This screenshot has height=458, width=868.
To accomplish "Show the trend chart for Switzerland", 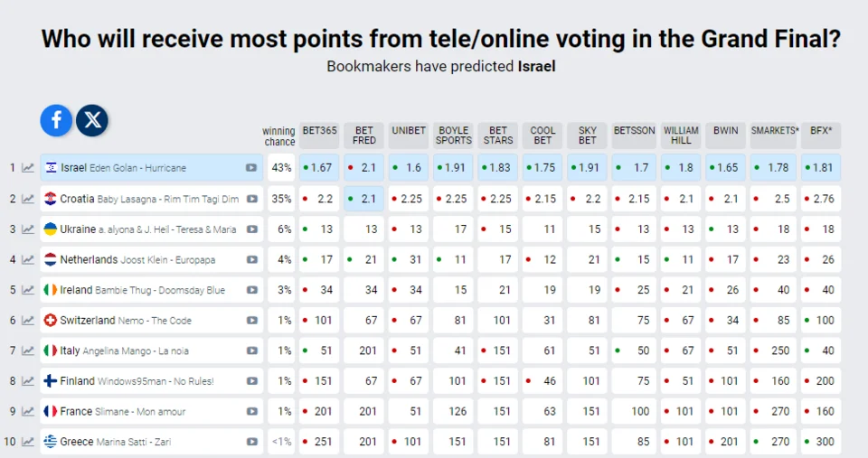I will click(28, 321).
